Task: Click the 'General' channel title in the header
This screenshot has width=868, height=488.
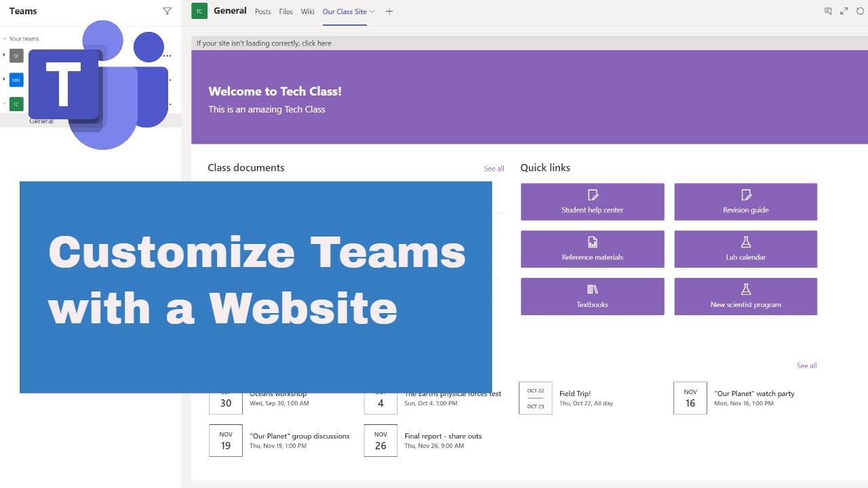Action: click(230, 11)
